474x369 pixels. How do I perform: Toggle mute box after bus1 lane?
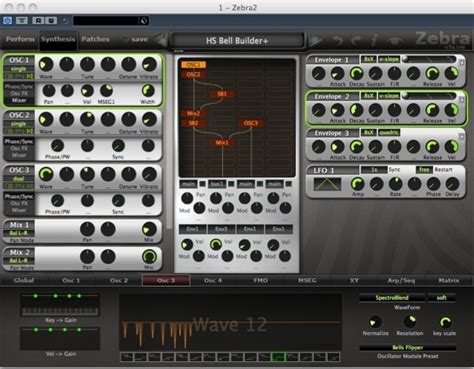231,184
